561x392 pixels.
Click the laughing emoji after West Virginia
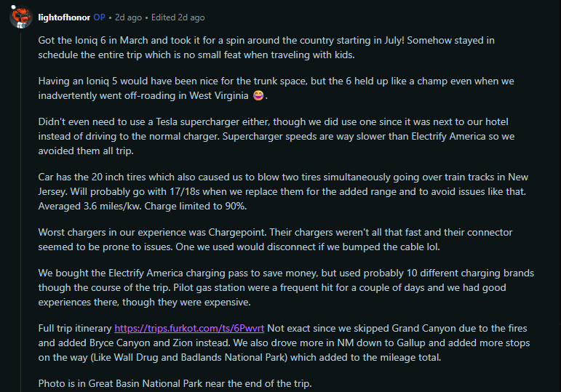click(260, 95)
